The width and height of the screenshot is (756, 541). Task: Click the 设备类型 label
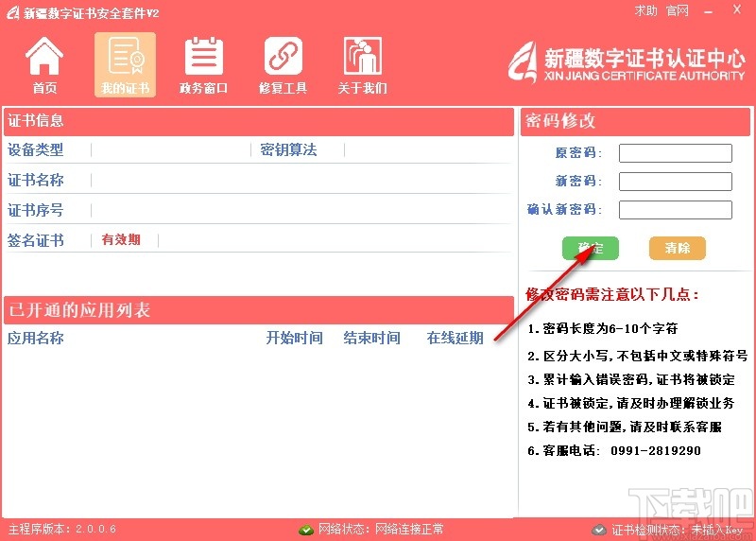[36, 149]
